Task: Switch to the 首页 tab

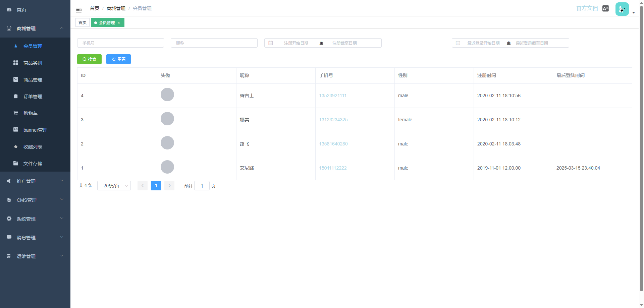Action: (83, 23)
